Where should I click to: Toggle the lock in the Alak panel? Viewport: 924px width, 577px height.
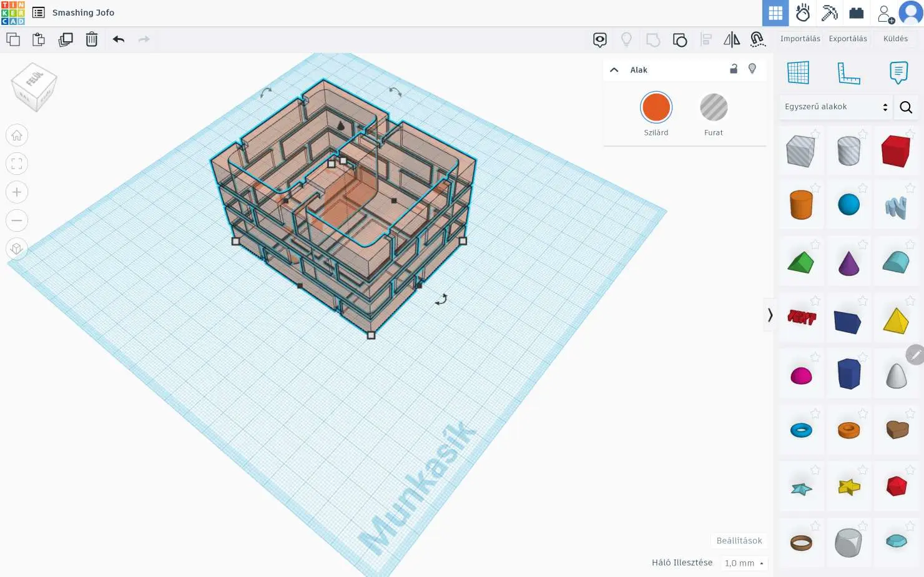pyautogui.click(x=733, y=69)
